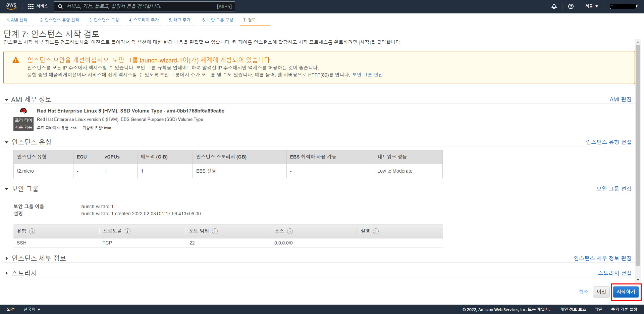The height and width of the screenshot is (314, 644).
Task: Click info icon next to 설명 column
Action: (x=376, y=231)
